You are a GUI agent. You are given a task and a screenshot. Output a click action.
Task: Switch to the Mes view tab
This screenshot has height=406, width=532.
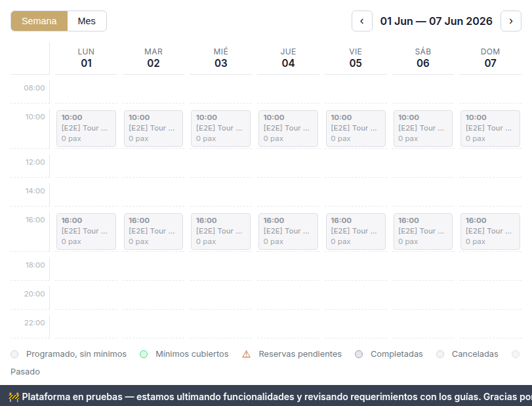pos(87,21)
